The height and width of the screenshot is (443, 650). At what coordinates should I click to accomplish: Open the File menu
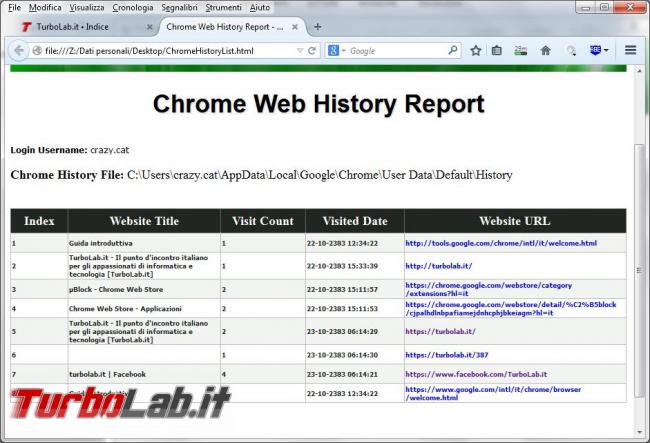[x=14, y=7]
